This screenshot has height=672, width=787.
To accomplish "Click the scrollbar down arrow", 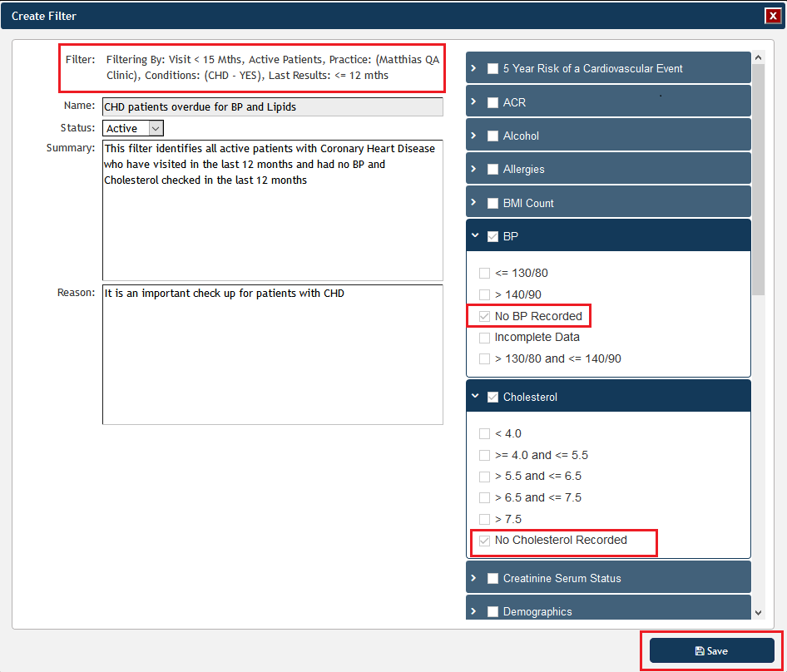I will coord(759,613).
